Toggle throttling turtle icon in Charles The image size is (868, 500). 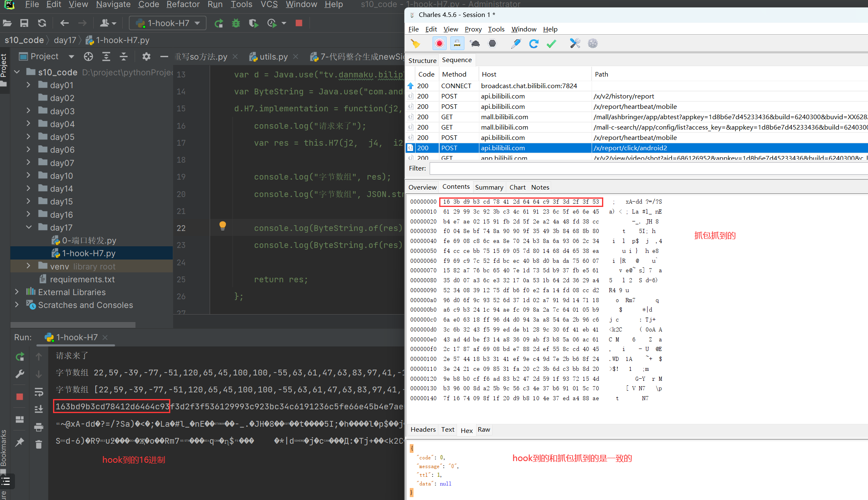click(475, 43)
